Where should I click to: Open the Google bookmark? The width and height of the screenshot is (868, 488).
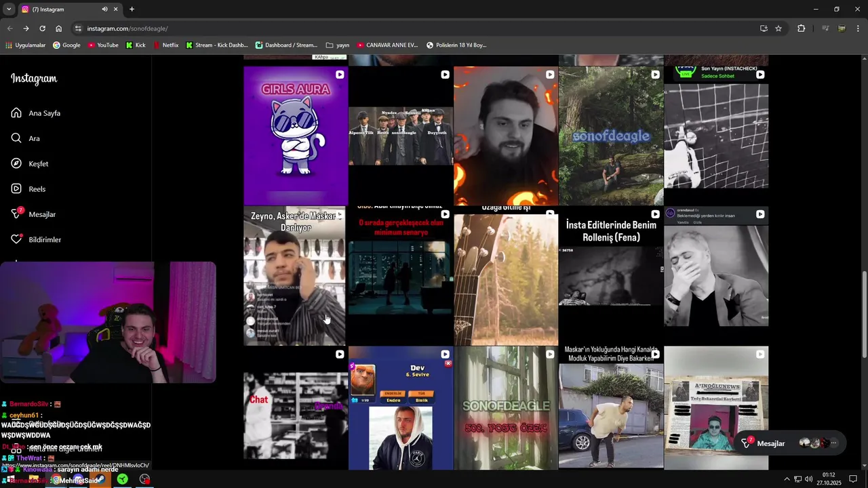coord(66,45)
